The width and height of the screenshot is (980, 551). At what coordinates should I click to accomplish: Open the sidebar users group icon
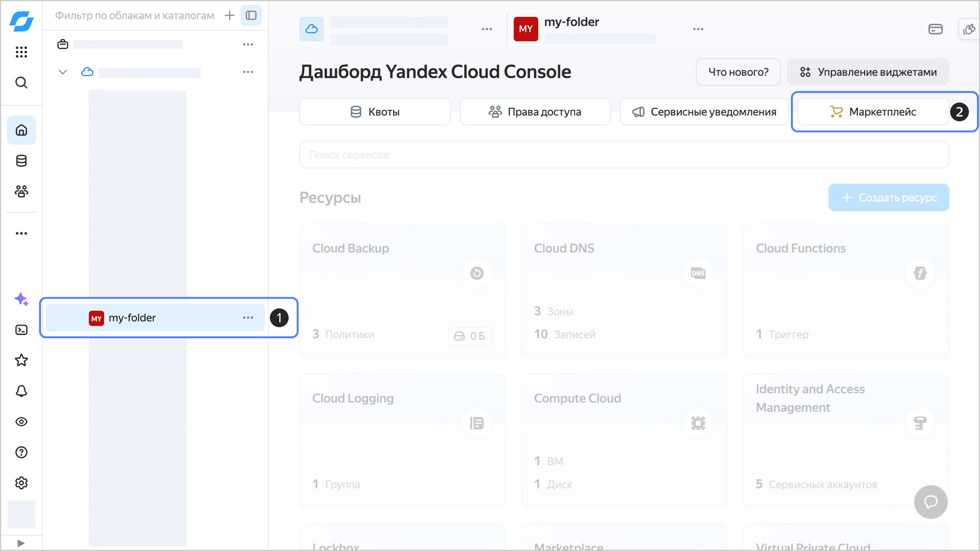[x=21, y=191]
